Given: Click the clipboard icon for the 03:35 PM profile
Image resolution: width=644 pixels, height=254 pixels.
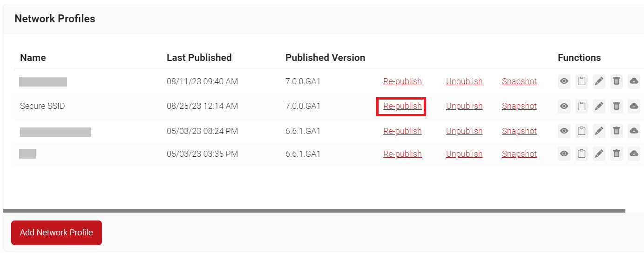Looking at the screenshot, I should pos(582,154).
